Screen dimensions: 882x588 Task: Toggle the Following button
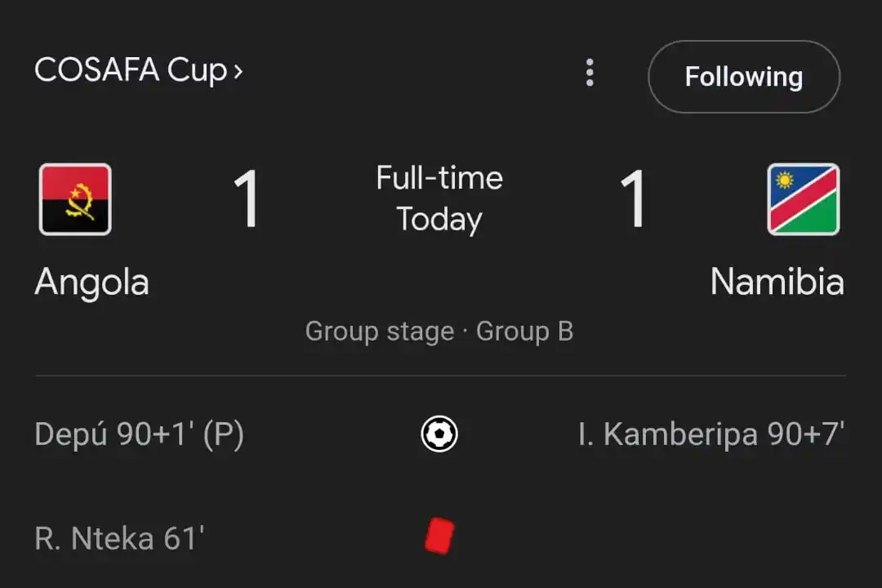point(743,77)
